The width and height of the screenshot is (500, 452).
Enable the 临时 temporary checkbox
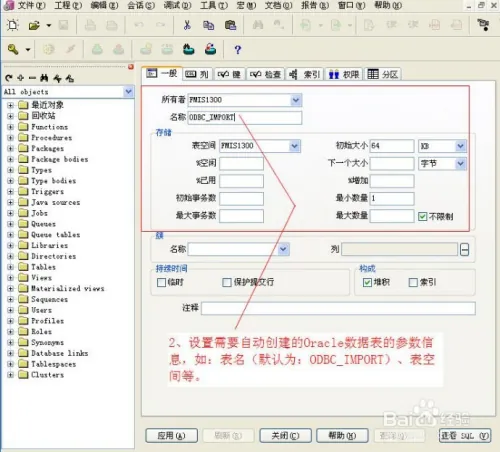tap(161, 283)
